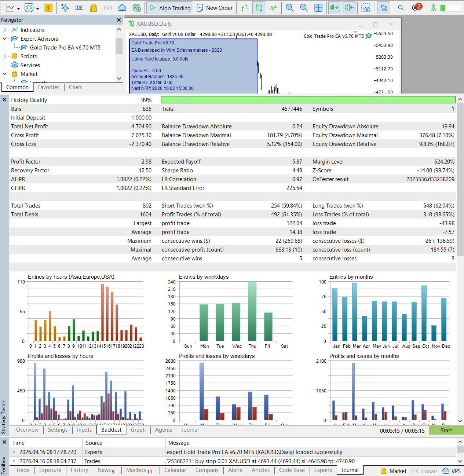Screen dimensions: 464x476
Task: Click the green LVL connection icon
Action: [434, 8]
